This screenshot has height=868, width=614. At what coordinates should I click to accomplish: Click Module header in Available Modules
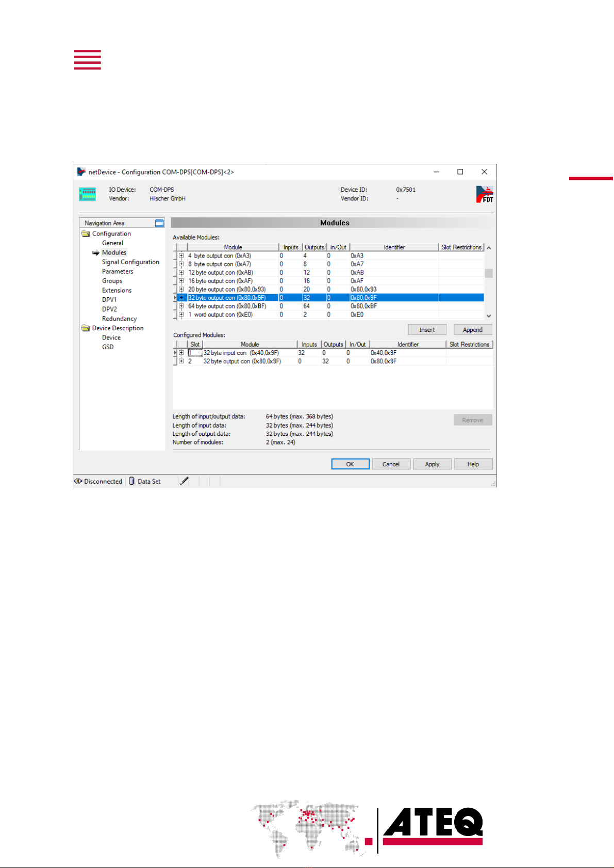coord(233,247)
